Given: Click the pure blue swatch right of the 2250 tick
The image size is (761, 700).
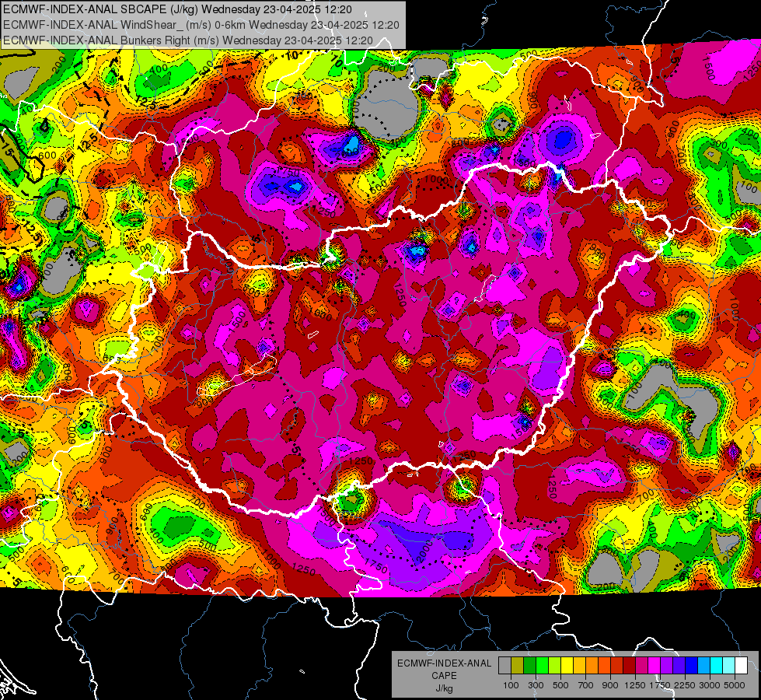Looking at the screenshot, I should click(x=692, y=666).
